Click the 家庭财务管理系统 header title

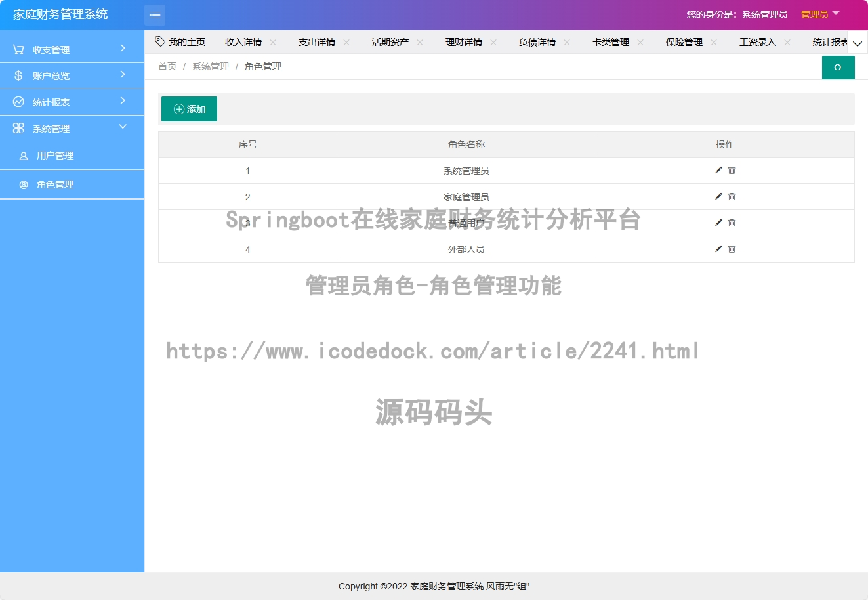coord(60,14)
